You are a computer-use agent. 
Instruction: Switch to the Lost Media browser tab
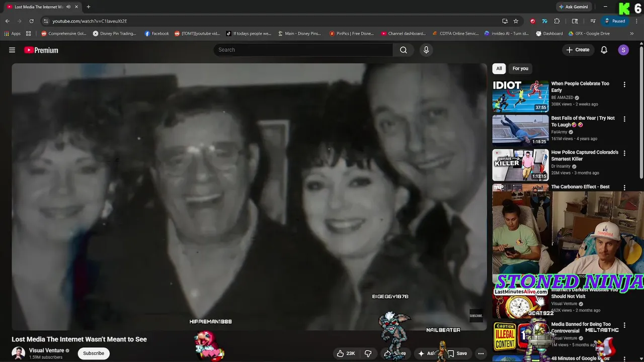click(38, 7)
